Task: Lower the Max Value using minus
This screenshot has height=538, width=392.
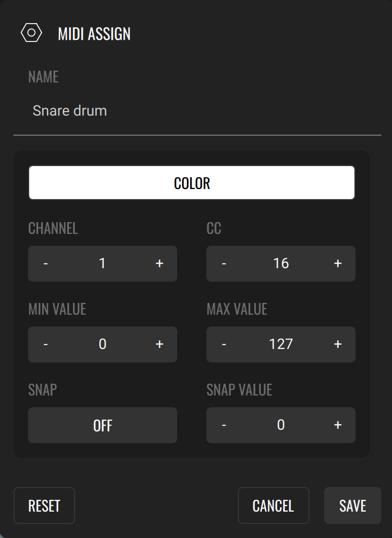Action: click(224, 344)
